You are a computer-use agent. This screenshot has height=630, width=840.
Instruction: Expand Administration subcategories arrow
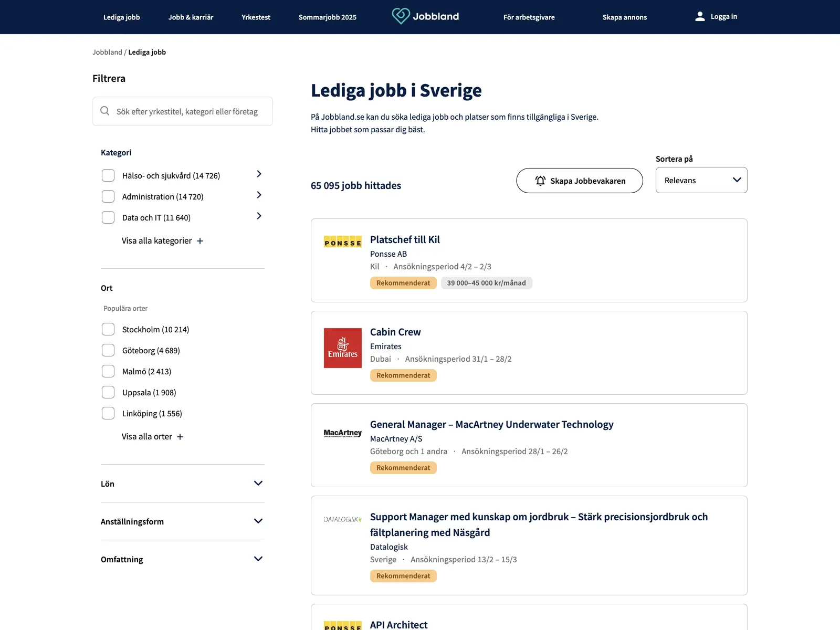click(x=259, y=195)
